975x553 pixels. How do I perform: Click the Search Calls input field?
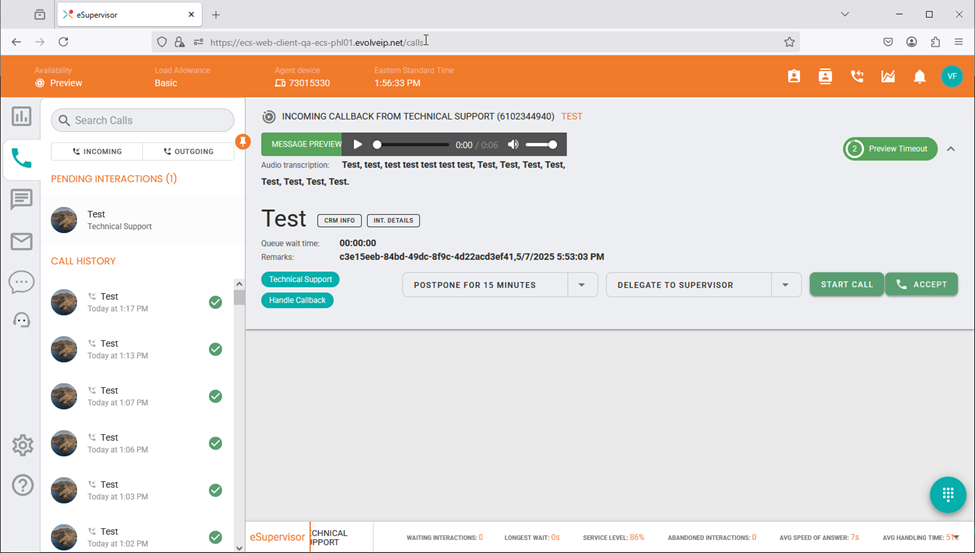[142, 120]
